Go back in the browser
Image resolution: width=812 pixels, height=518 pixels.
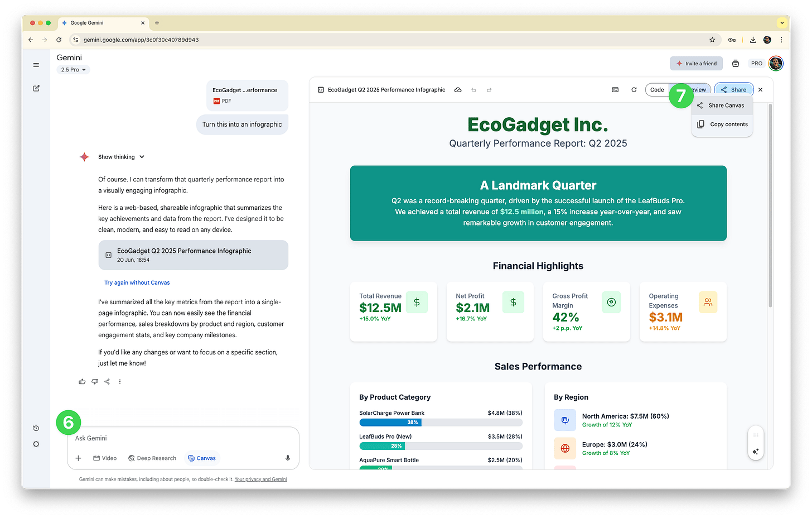pyautogui.click(x=31, y=40)
